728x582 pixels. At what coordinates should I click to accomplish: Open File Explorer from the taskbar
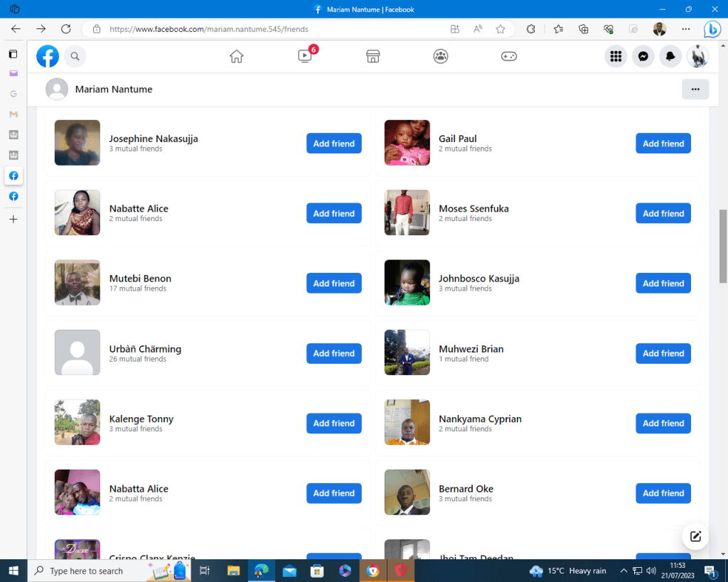coord(233,571)
